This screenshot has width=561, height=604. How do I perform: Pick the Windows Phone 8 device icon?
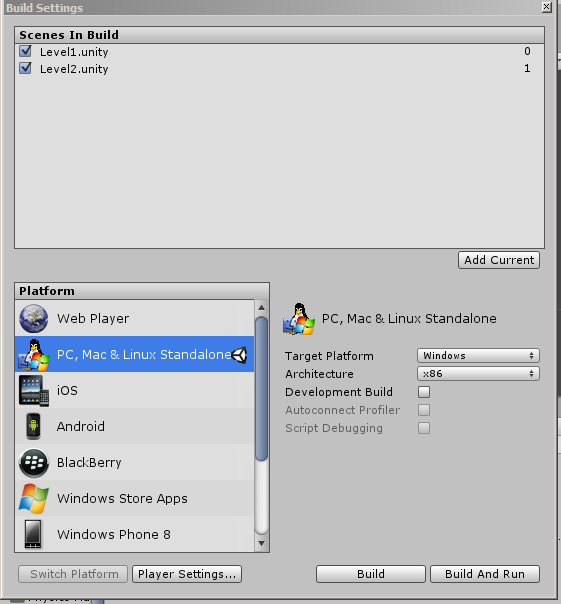33,534
